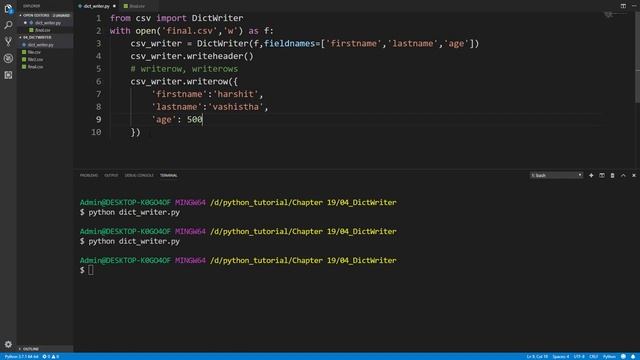Select dict_writer.py under Open Editors
The image size is (640, 360).
(x=46, y=23)
